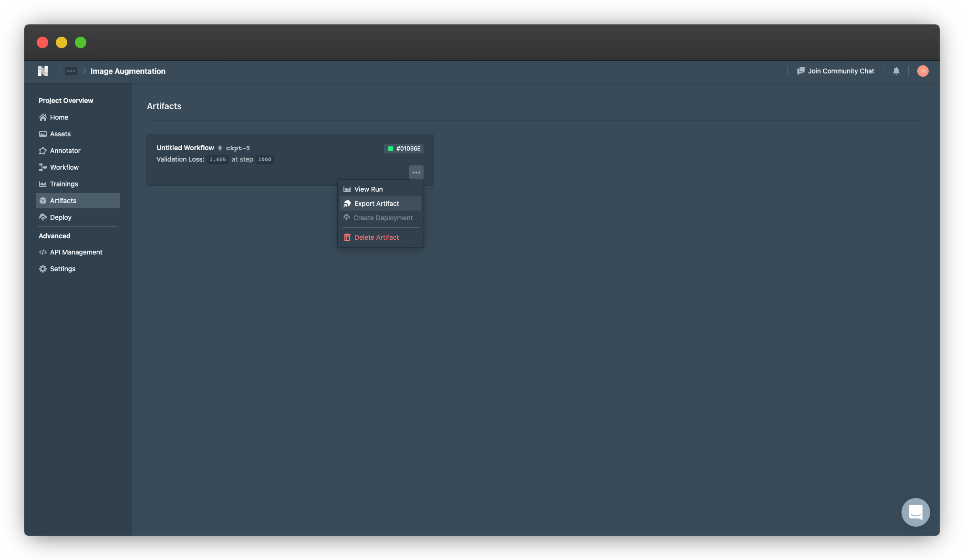Open API Management

tap(78, 252)
